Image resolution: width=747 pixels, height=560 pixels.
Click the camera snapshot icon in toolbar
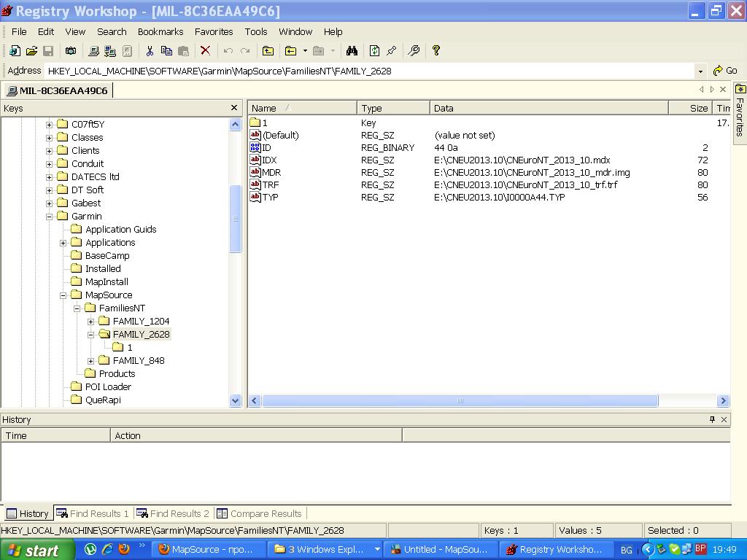(71, 50)
